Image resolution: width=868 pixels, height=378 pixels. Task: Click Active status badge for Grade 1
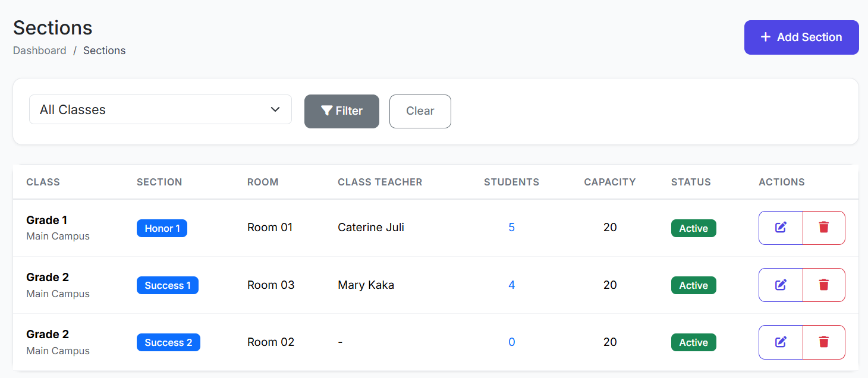coord(693,228)
